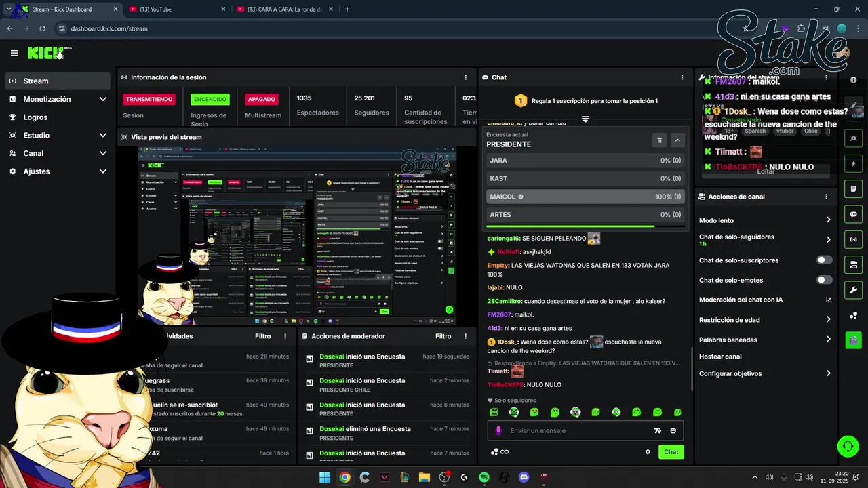Click Chrome icon in the taskbar
This screenshot has width=868, height=488.
344,477
